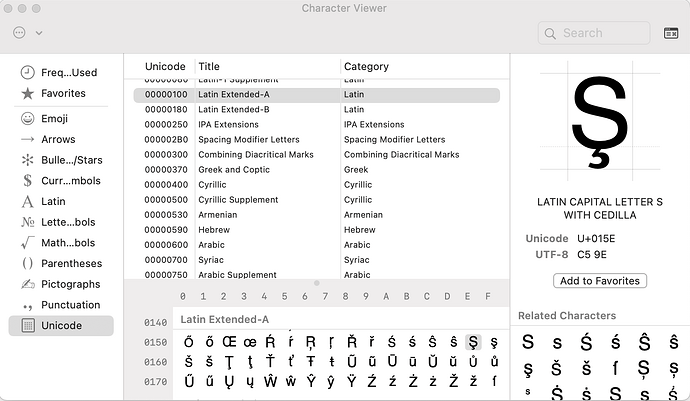This screenshot has width=690, height=401.
Task: Click the Category column header
Action: 366,66
